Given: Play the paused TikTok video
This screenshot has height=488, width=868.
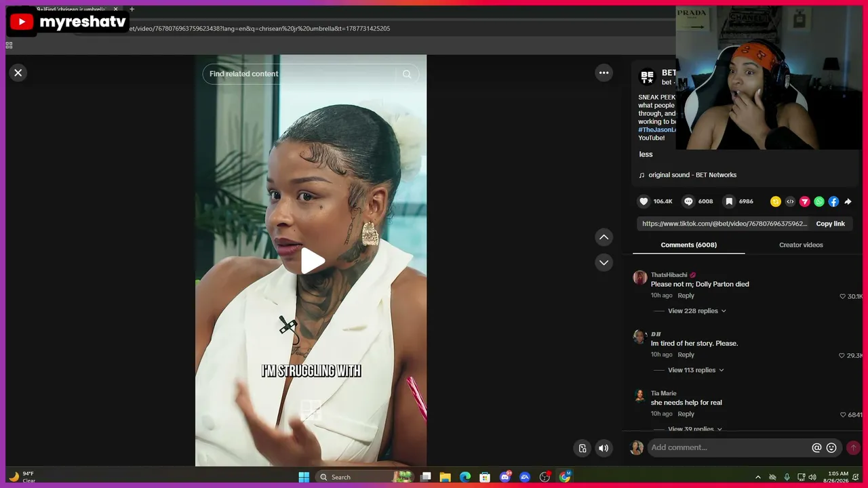Looking at the screenshot, I should [312, 261].
